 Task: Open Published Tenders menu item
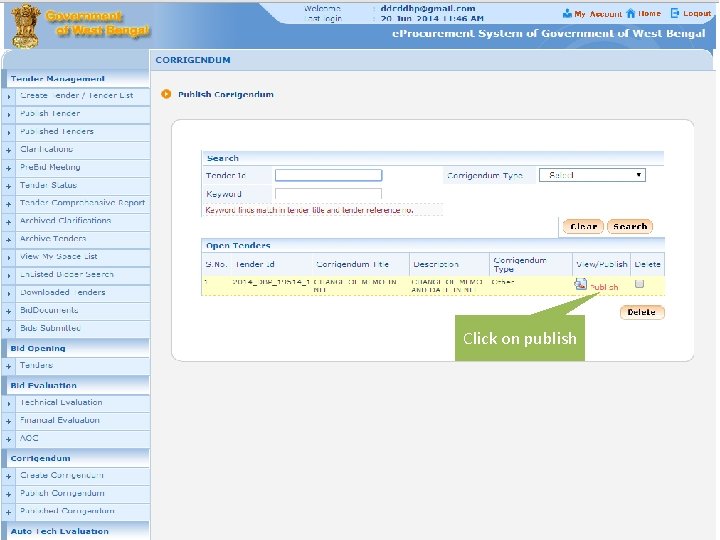point(56,131)
